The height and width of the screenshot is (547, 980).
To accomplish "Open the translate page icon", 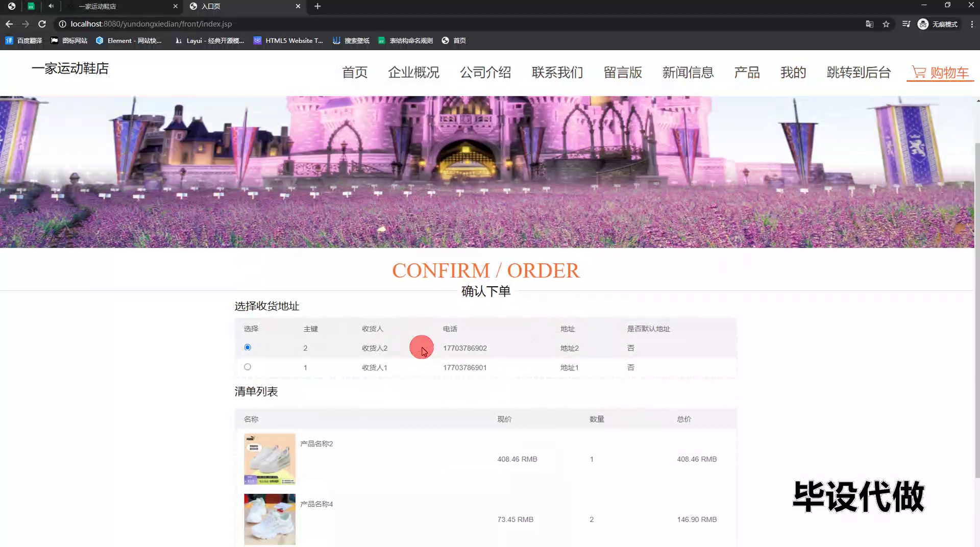I will point(869,24).
